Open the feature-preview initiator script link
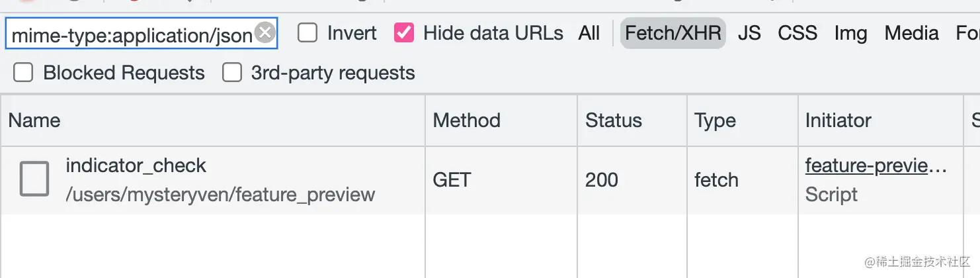 coord(876,166)
